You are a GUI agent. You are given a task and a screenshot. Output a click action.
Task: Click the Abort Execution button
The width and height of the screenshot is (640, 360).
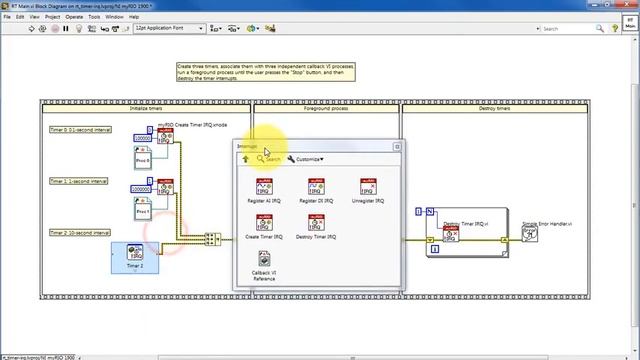(x=55, y=29)
